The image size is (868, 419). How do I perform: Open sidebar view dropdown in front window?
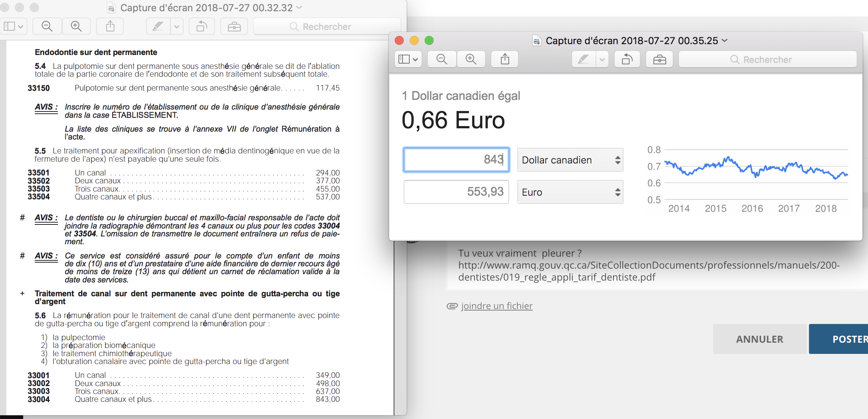[408, 59]
